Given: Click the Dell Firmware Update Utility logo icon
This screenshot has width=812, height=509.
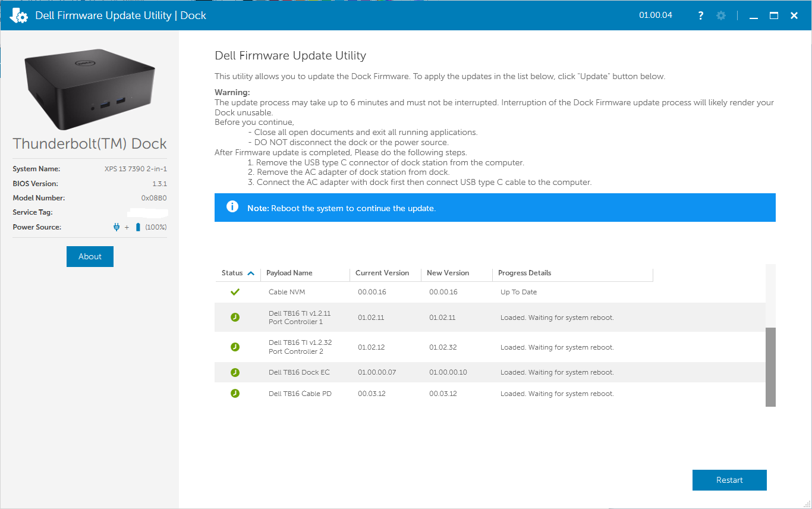Looking at the screenshot, I should [x=19, y=15].
